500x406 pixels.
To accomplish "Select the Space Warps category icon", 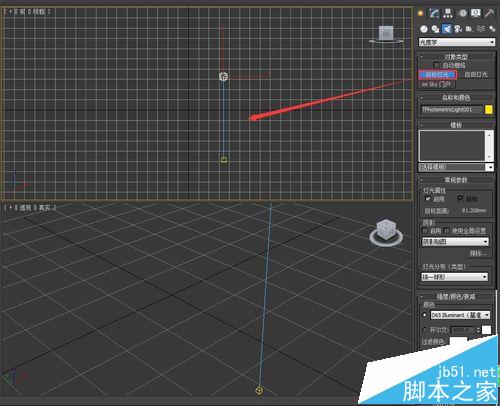I will point(481,29).
